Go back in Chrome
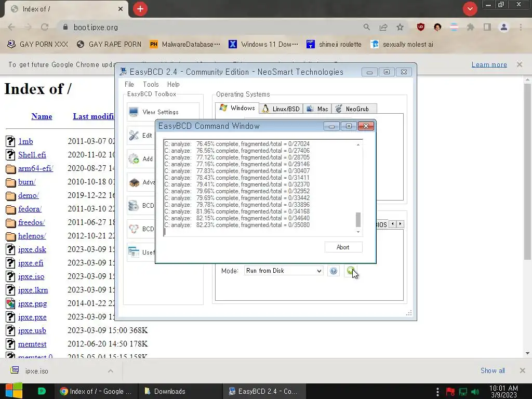532x399 pixels. point(11,27)
